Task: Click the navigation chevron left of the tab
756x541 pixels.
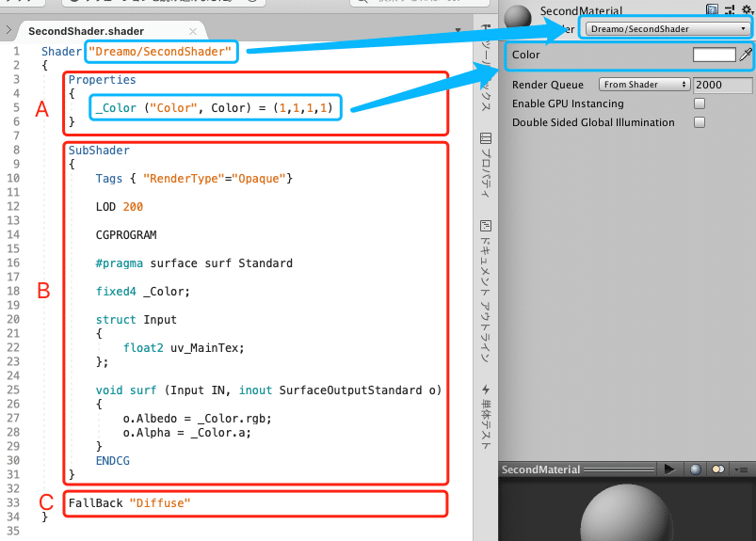Action: point(8,30)
